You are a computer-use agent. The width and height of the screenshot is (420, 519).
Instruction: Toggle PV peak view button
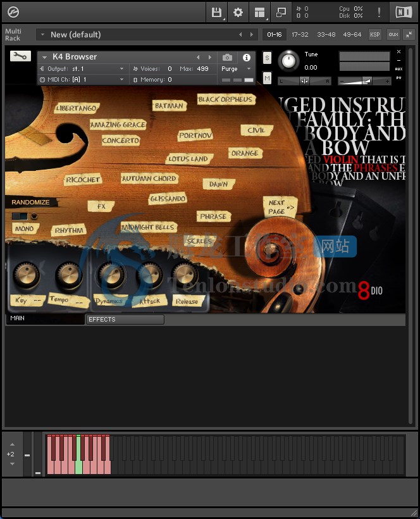pos(399,78)
